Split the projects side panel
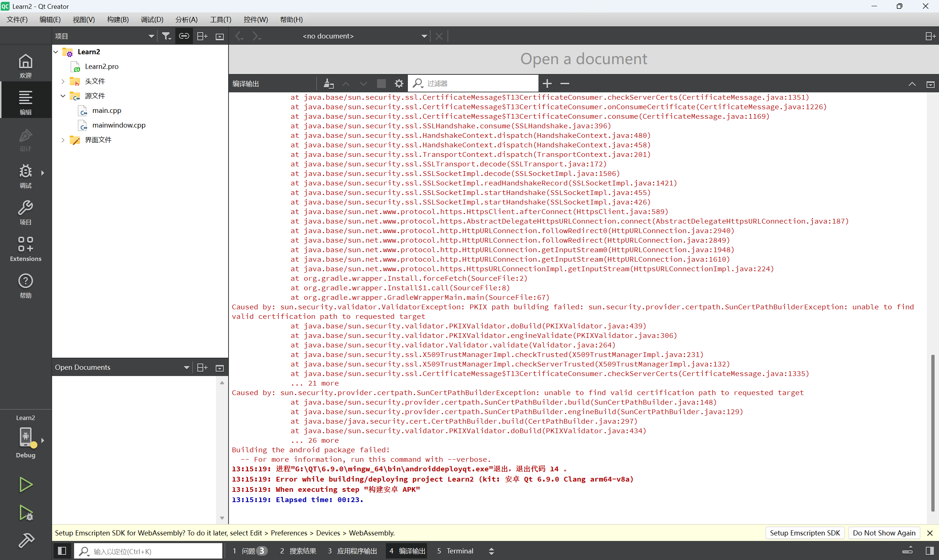Image resolution: width=939 pixels, height=560 pixels. click(202, 36)
